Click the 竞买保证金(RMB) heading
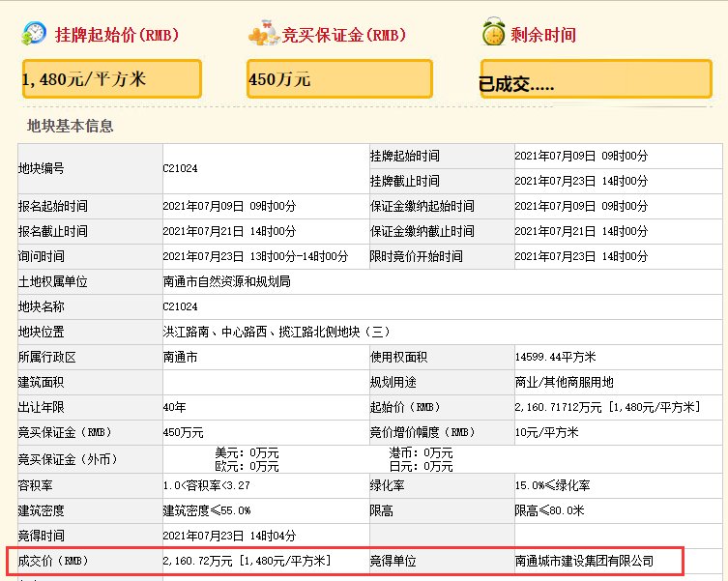The width and height of the screenshot is (728, 581). pos(344,35)
